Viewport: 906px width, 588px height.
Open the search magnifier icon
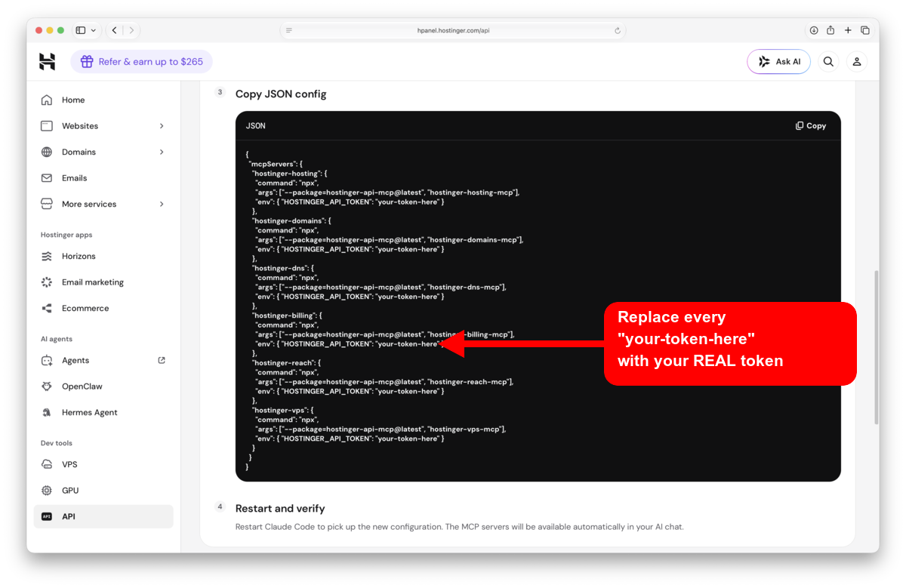[828, 62]
